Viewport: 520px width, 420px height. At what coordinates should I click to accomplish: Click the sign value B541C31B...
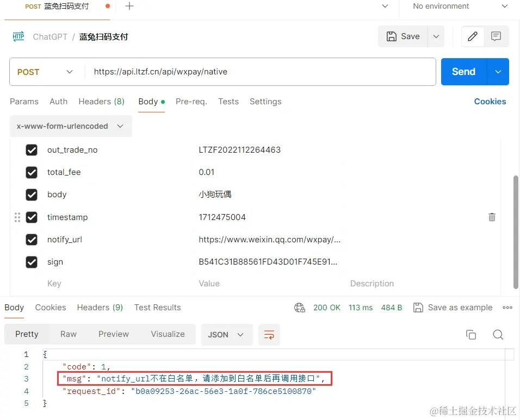268,262
